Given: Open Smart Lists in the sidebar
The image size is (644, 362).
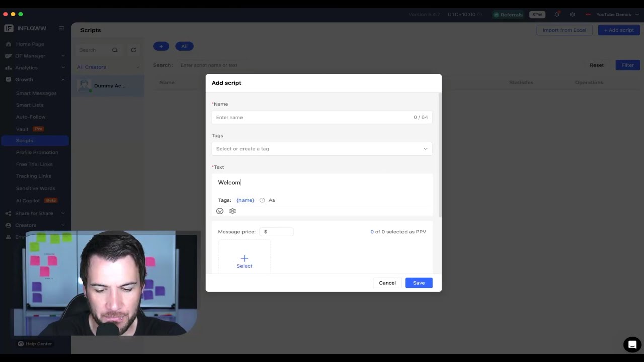Looking at the screenshot, I should pyautogui.click(x=30, y=105).
